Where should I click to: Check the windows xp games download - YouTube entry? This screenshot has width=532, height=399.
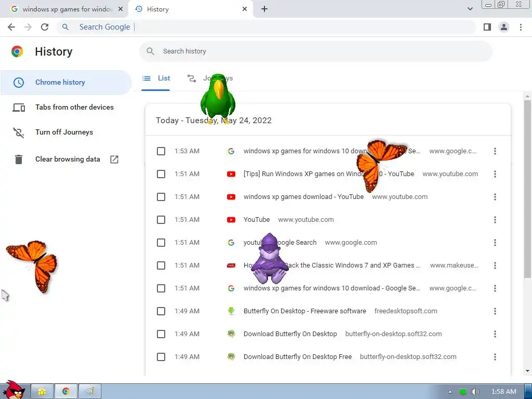[161, 197]
